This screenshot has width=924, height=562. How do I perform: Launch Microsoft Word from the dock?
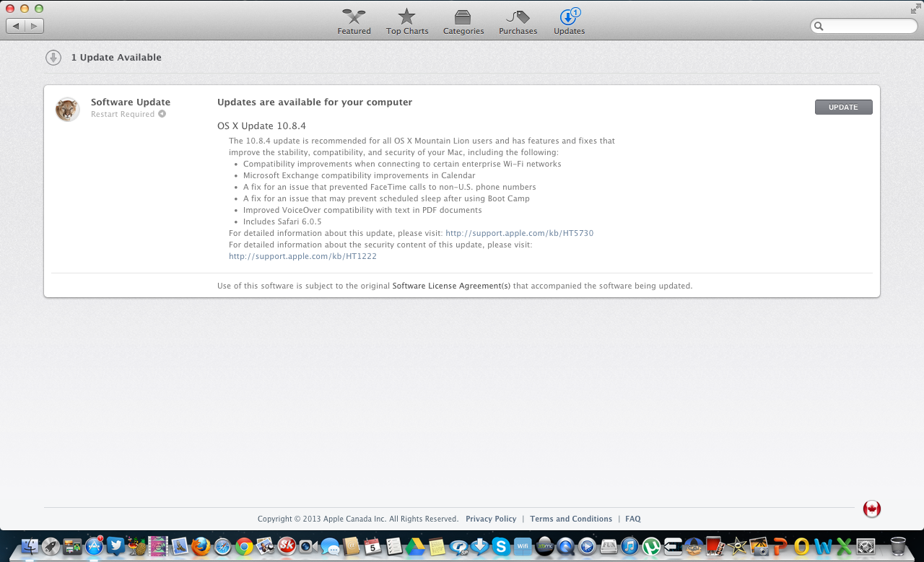(x=823, y=546)
